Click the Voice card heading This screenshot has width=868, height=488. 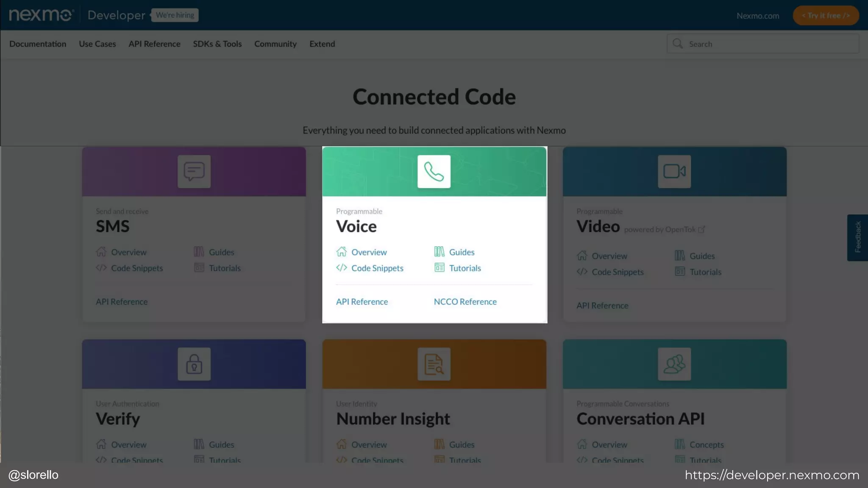[356, 226]
